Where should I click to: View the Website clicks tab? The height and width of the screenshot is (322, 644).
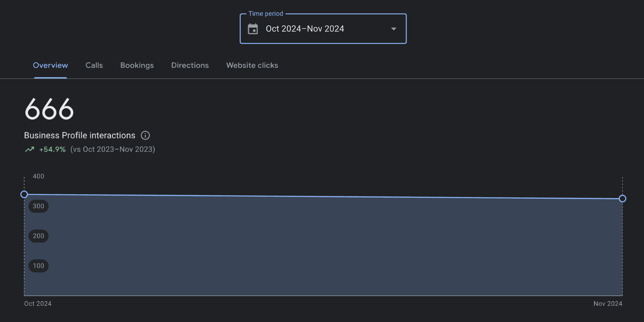click(252, 65)
